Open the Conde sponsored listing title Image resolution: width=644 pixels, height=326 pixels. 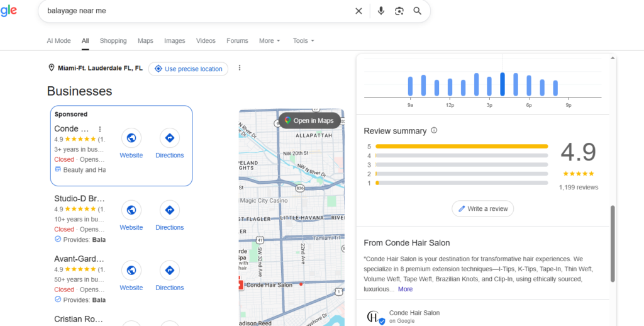pos(72,128)
